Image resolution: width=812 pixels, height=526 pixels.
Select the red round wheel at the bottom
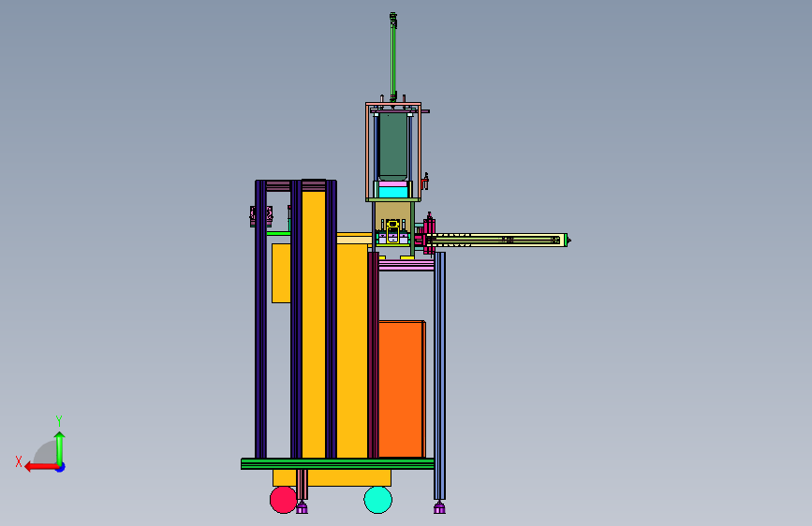[x=283, y=500]
